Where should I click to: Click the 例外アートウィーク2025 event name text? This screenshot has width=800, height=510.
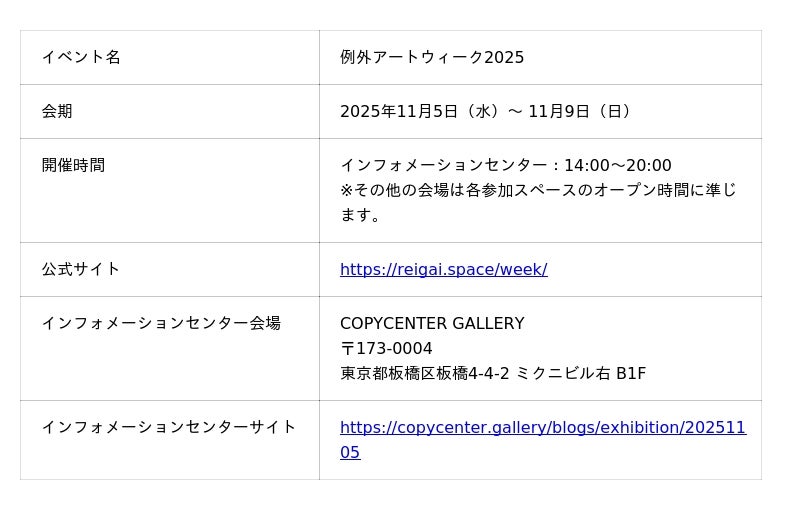(432, 57)
